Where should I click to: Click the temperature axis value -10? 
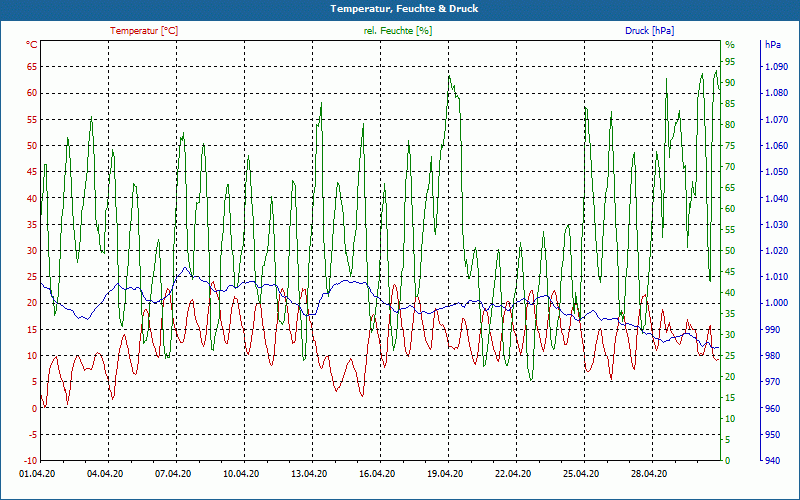tap(31, 461)
